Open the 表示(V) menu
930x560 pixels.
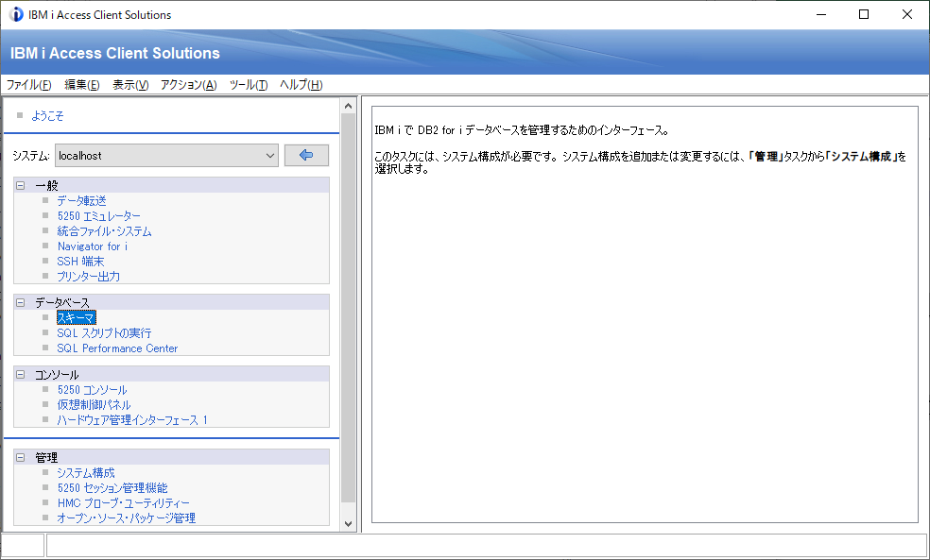130,85
